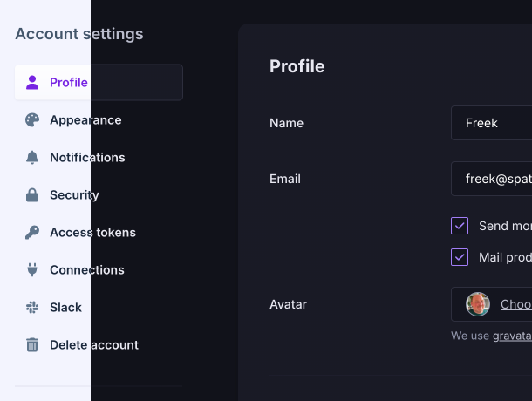The width and height of the screenshot is (532, 401).
Task: Open the Profile settings menu item
Action: tap(99, 83)
